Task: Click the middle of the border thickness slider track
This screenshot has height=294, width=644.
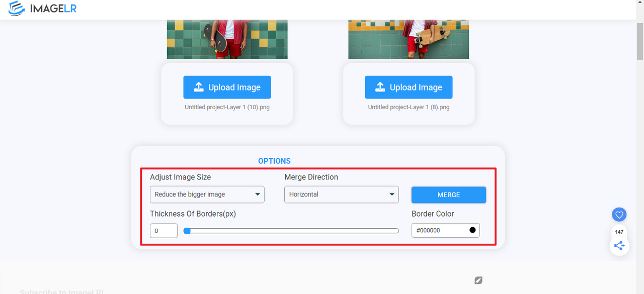Action: pos(292,231)
